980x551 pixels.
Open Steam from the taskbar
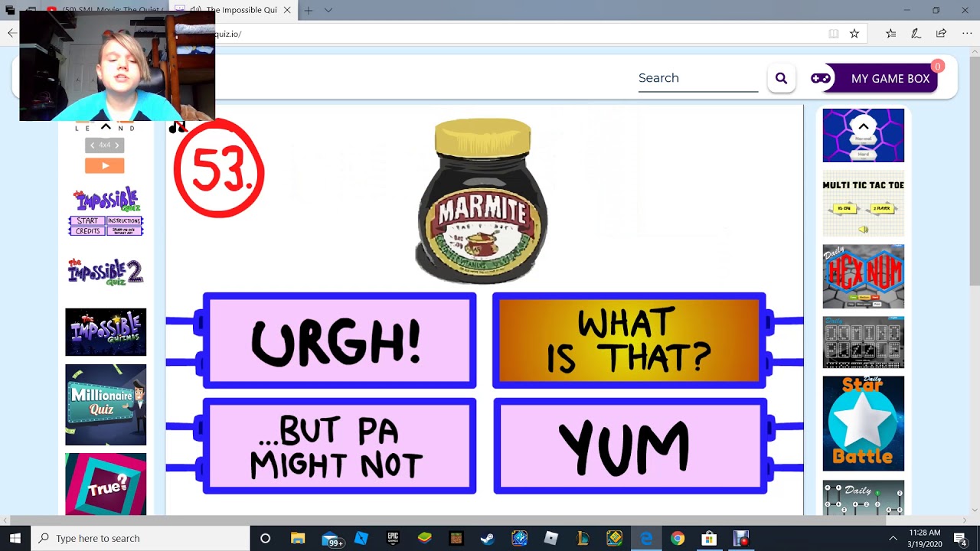(487, 538)
